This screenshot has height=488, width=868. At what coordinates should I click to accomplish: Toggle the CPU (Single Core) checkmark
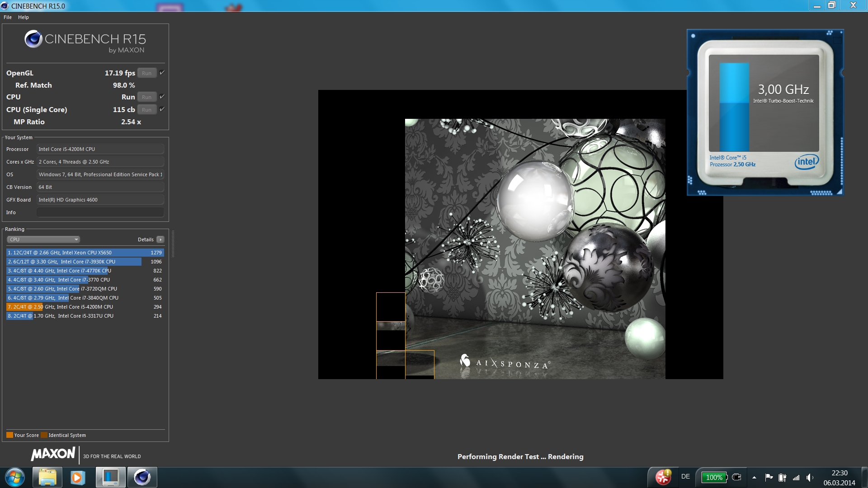pyautogui.click(x=162, y=109)
